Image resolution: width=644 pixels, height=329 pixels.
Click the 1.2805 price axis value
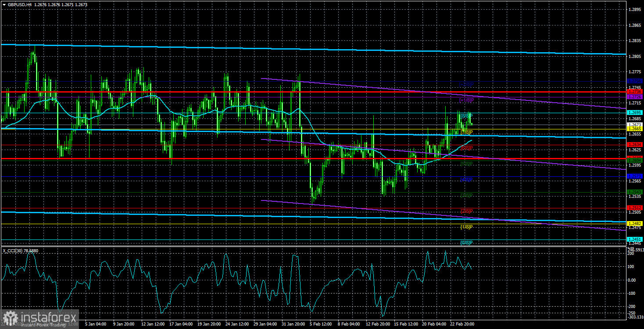(635, 56)
